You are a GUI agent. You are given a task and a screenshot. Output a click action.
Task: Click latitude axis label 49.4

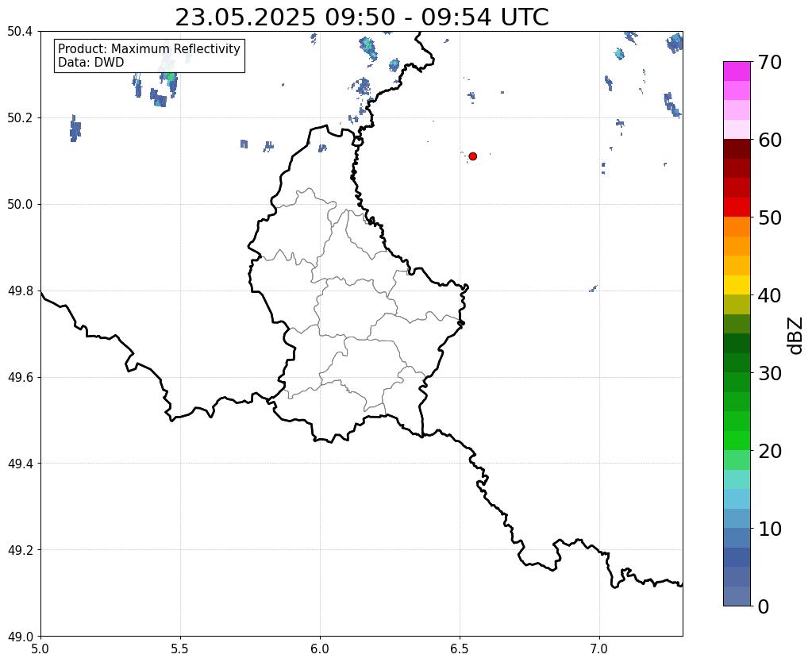(x=20, y=464)
